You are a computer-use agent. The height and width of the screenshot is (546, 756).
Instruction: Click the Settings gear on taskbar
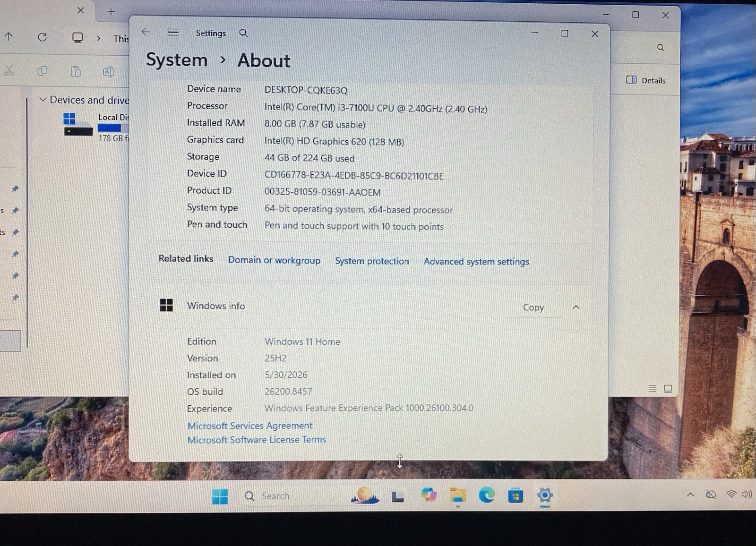click(545, 495)
